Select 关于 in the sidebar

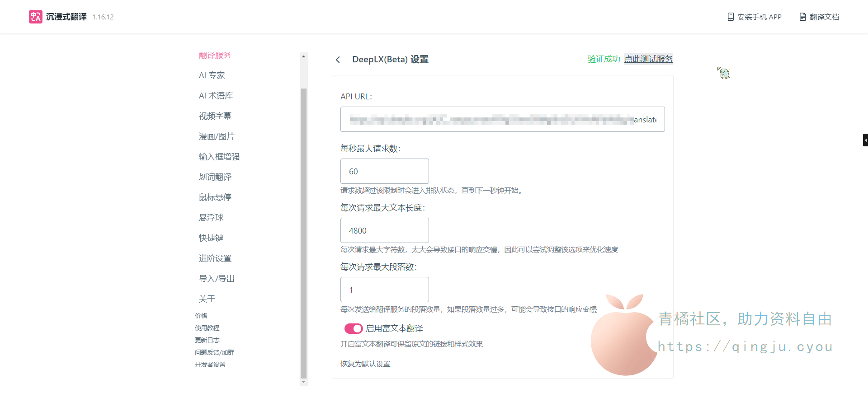(x=207, y=299)
